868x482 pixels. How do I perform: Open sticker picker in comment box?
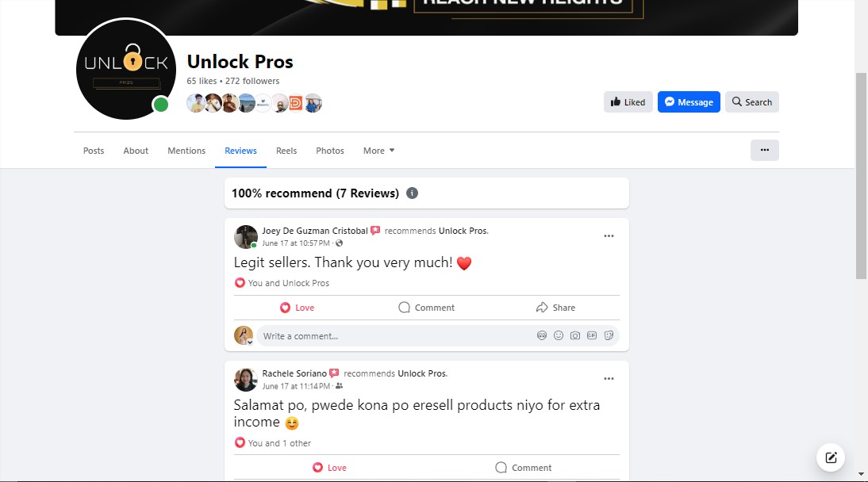(609, 335)
